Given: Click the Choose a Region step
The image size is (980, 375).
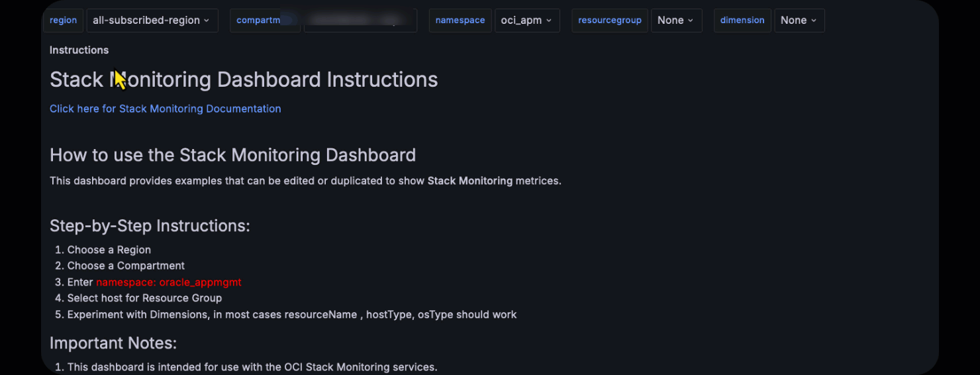Looking at the screenshot, I should tap(109, 250).
